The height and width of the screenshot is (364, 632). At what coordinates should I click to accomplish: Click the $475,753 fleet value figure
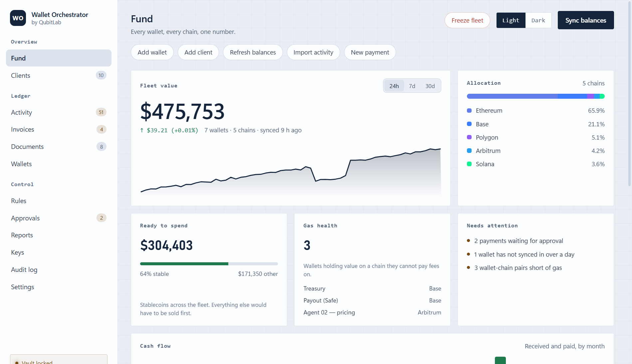[182, 111]
